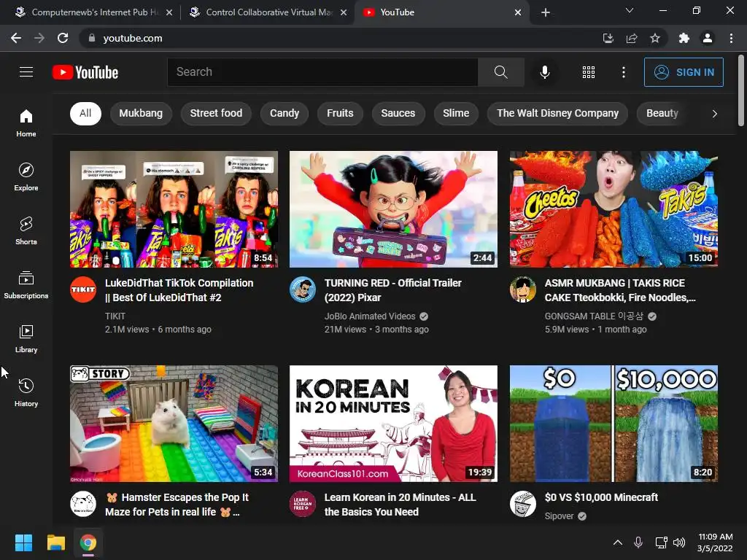Open the Turning Red trailer thumbnail

(x=393, y=209)
